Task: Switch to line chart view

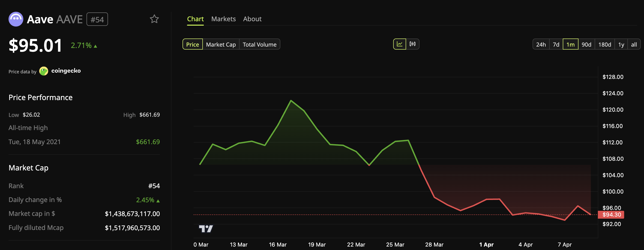Action: (x=399, y=44)
